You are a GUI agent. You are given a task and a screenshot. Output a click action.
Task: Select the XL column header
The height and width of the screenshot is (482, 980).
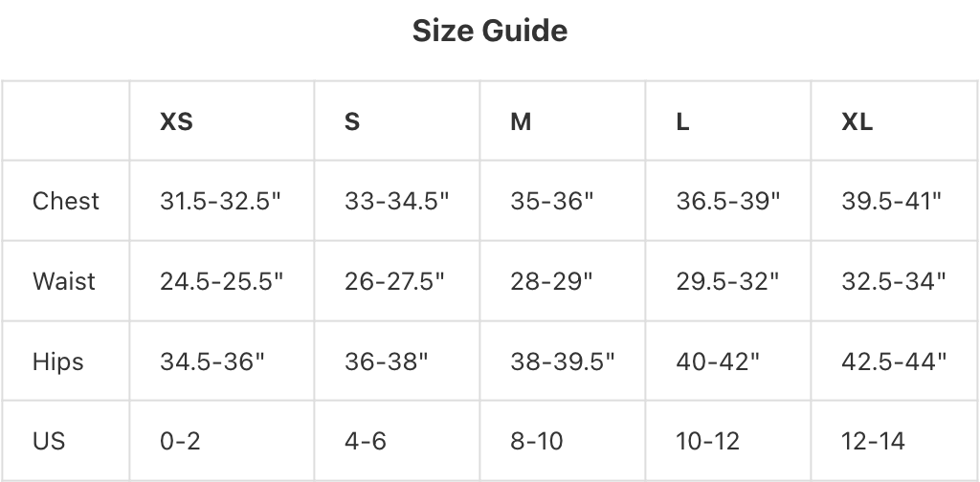(857, 121)
